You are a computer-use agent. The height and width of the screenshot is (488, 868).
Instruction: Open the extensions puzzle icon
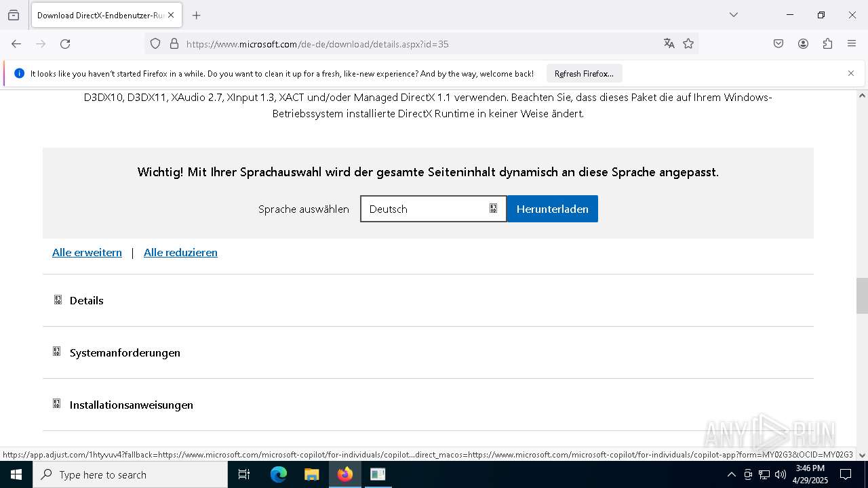(827, 44)
